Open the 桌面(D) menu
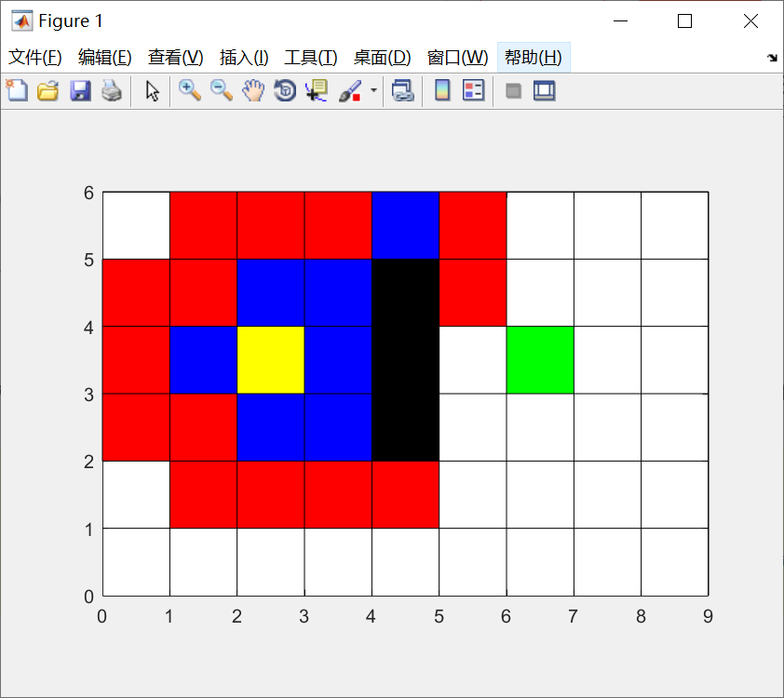Image resolution: width=784 pixels, height=698 pixels. [x=382, y=58]
